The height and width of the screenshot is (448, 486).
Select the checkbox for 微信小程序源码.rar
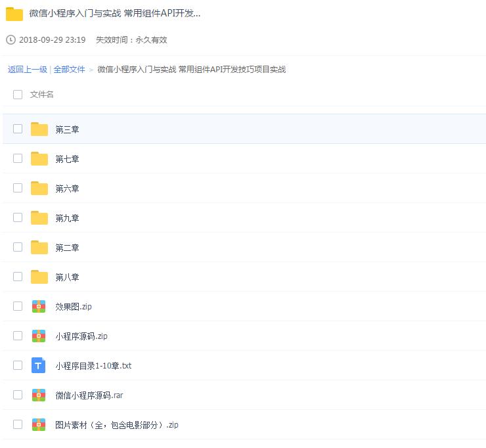click(x=18, y=395)
